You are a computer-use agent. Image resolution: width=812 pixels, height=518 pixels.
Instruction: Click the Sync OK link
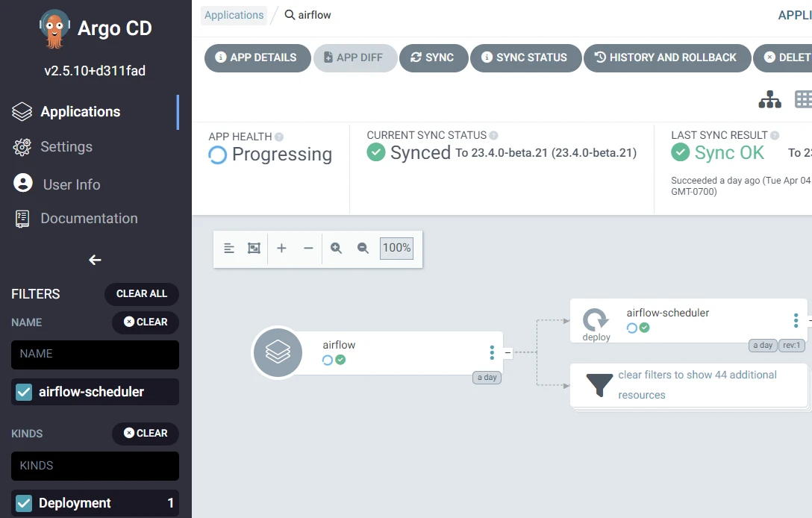point(729,153)
